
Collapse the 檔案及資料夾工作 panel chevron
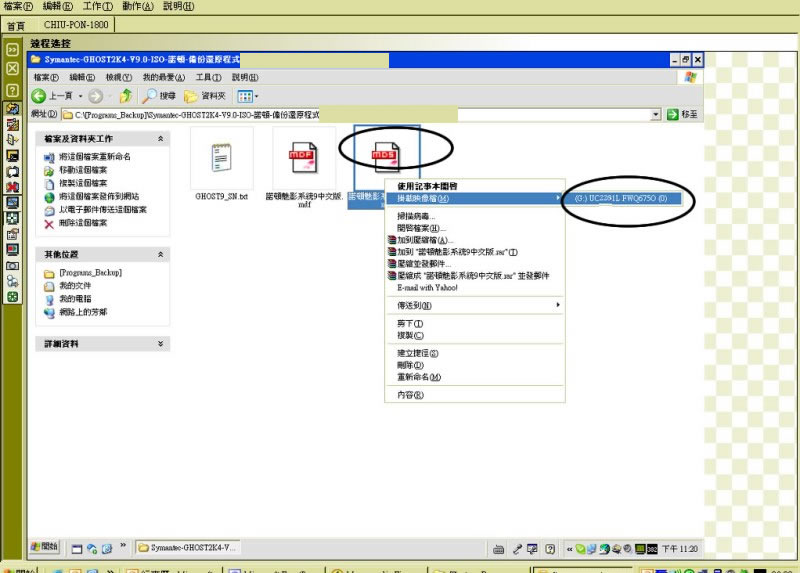point(161,139)
